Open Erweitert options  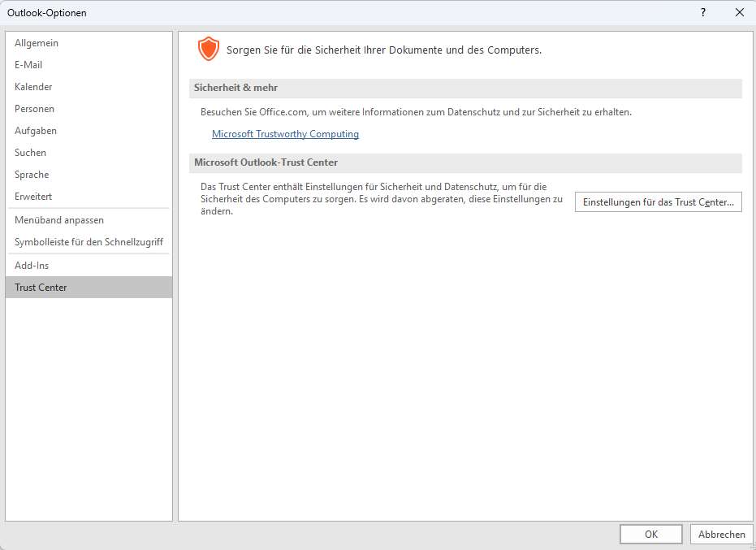tap(89, 197)
